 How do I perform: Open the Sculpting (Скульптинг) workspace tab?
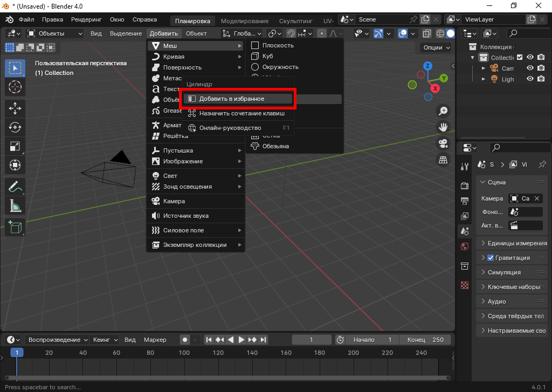coord(294,20)
